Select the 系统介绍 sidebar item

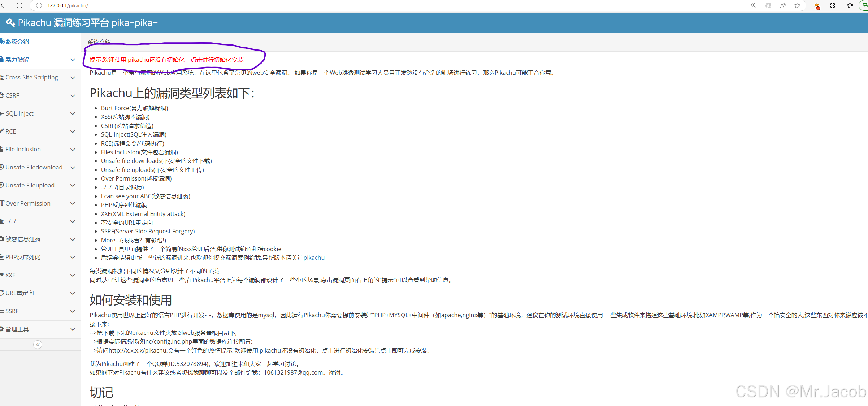point(17,42)
